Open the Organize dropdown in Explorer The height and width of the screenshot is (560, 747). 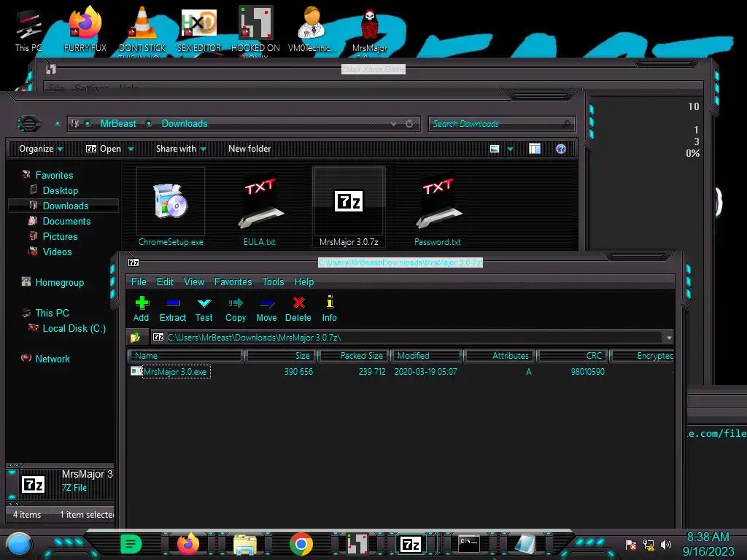pyautogui.click(x=41, y=149)
